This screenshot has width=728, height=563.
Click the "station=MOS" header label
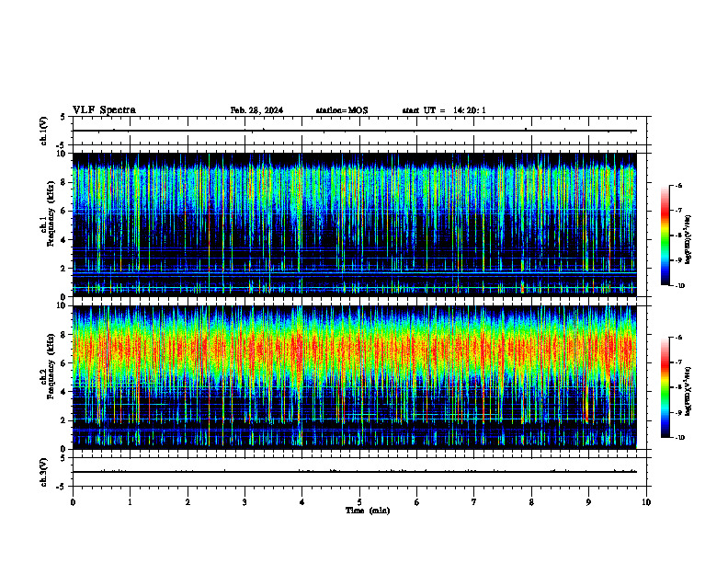(x=342, y=110)
